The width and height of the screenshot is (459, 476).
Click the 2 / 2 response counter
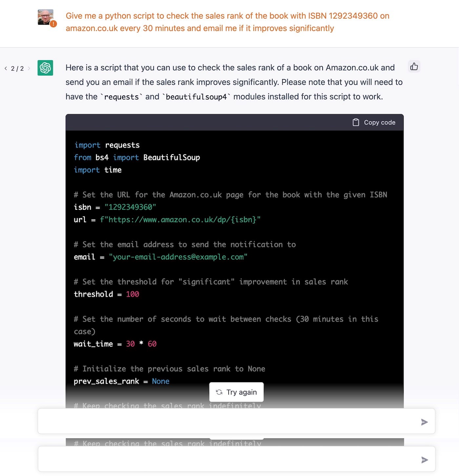coord(17,69)
